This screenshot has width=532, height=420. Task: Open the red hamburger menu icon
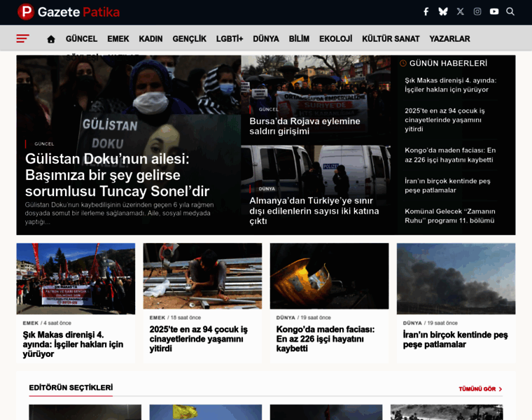tap(22, 38)
